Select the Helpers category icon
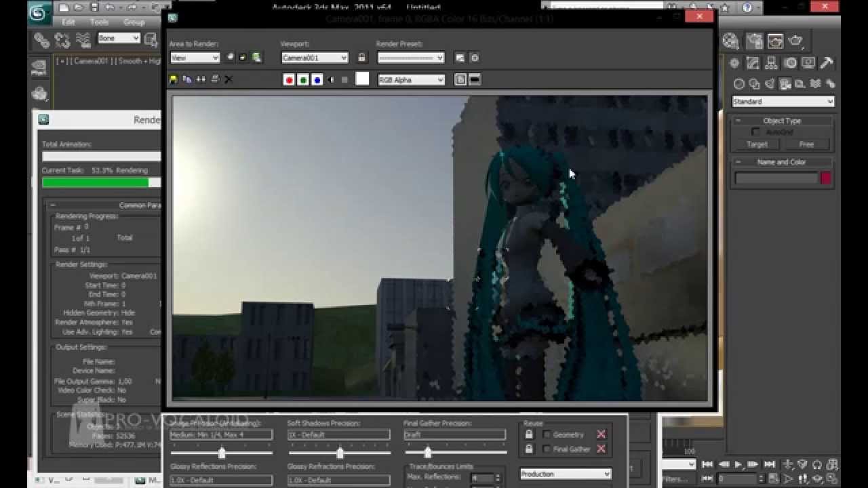Screen dimensions: 868x488 pyautogui.click(x=800, y=84)
